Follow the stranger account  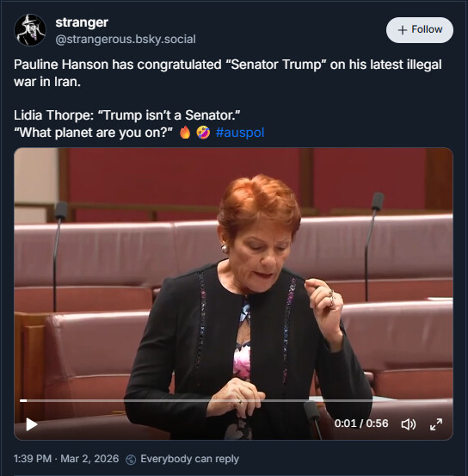(420, 30)
